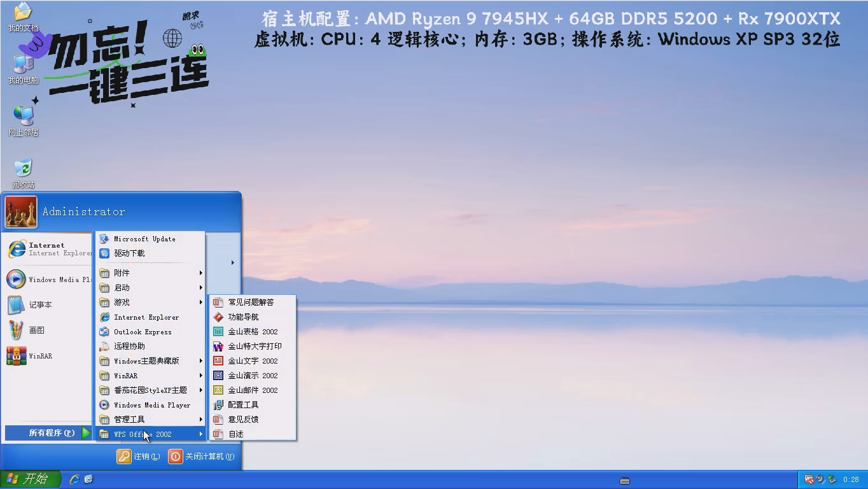Image resolution: width=868 pixels, height=489 pixels.
Task: Click the Administrator chess avatar picture
Action: (x=21, y=212)
